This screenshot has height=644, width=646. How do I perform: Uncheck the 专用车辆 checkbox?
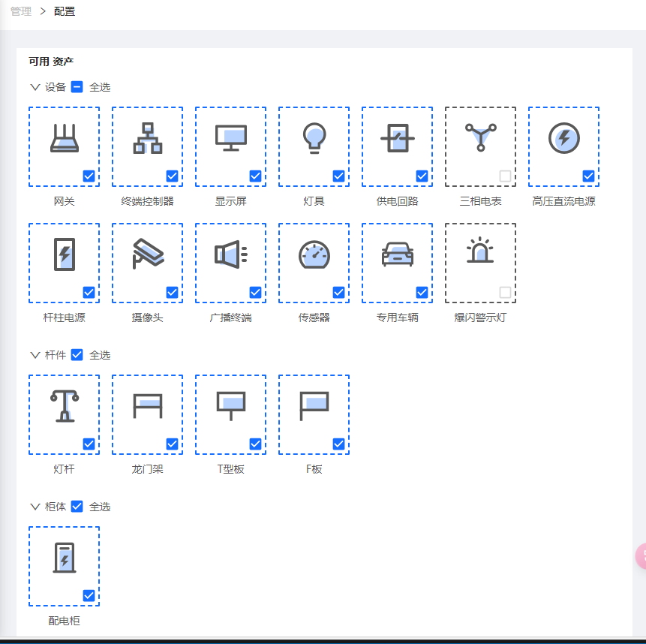tap(422, 292)
